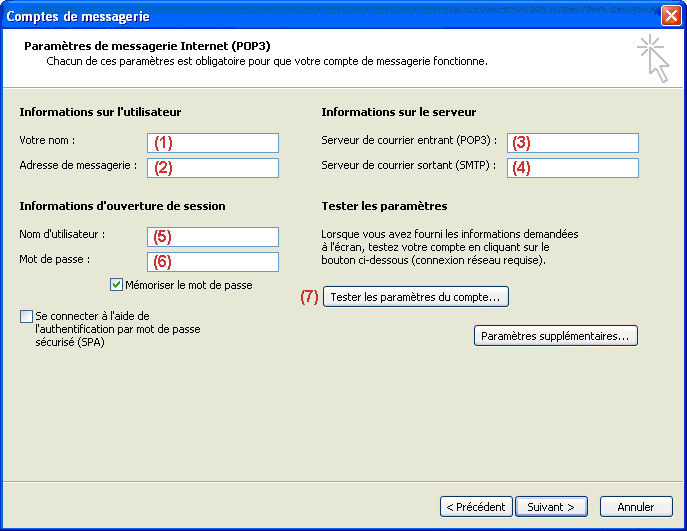The width and height of the screenshot is (687, 531).
Task: Click Tester les paramètres du compte button
Action: [x=415, y=297]
